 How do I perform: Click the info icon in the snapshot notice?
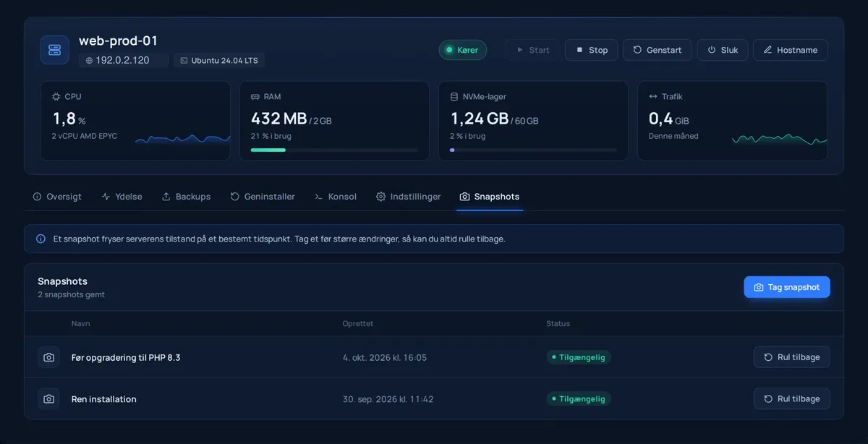coord(41,239)
